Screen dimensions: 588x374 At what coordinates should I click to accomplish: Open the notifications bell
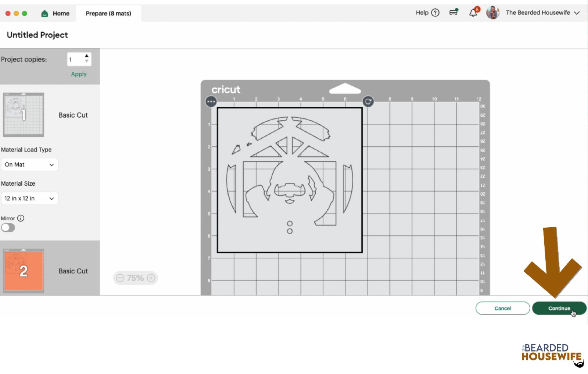tap(473, 13)
